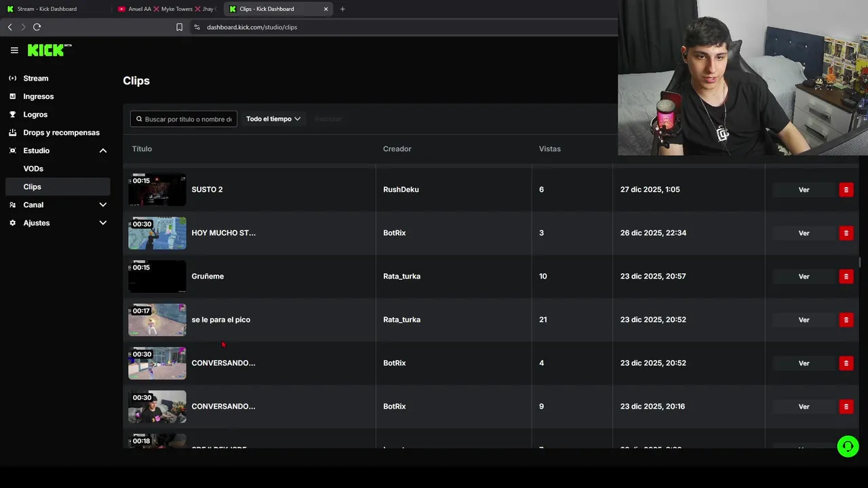The image size is (868, 488).
Task: Click the Ajustes gear icon
Action: pyautogui.click(x=12, y=223)
